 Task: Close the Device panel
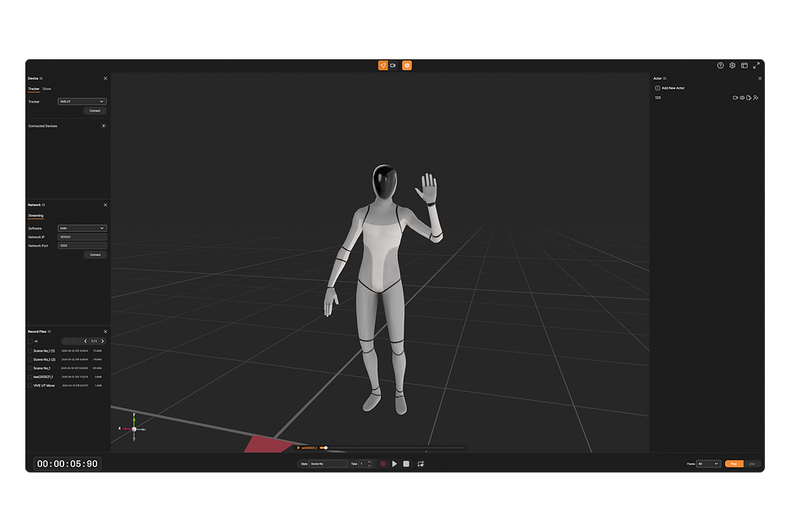click(x=105, y=78)
